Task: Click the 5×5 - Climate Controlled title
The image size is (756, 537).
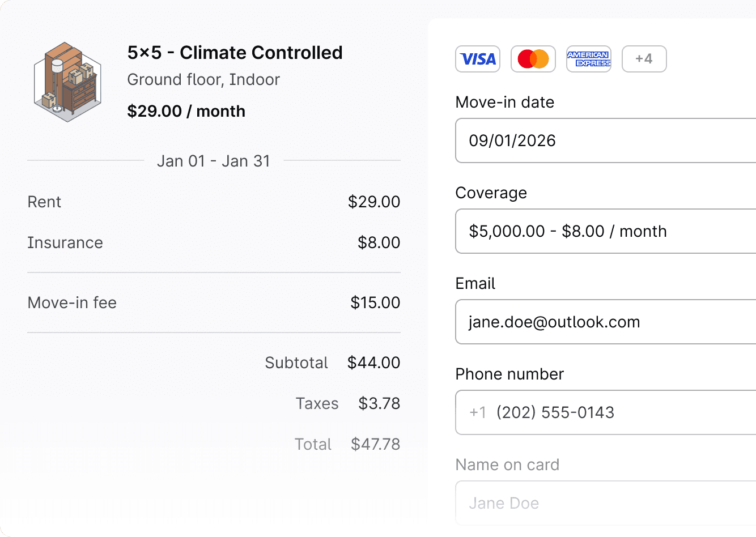Action: tap(235, 53)
